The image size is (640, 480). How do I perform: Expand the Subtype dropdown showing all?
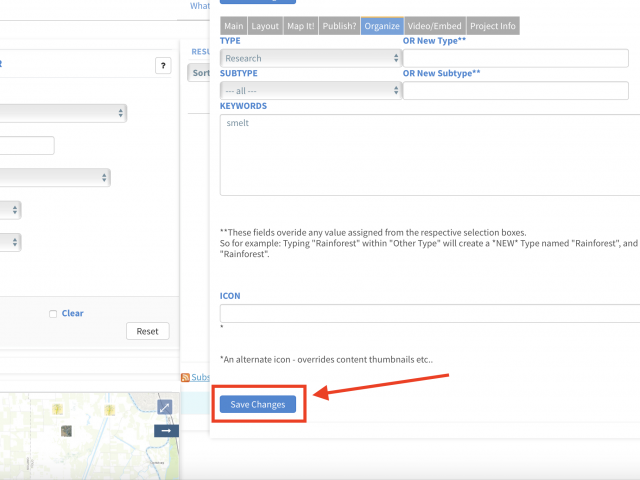[x=310, y=90]
